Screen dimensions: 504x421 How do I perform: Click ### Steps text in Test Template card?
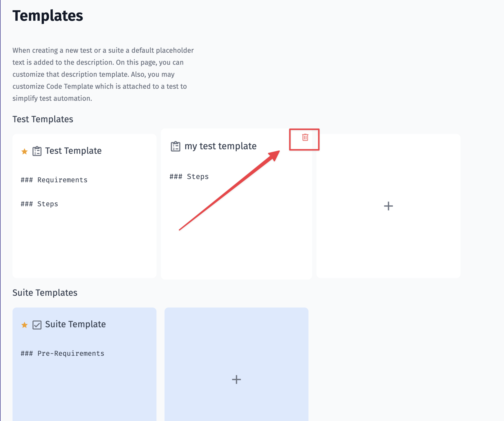pyautogui.click(x=39, y=204)
